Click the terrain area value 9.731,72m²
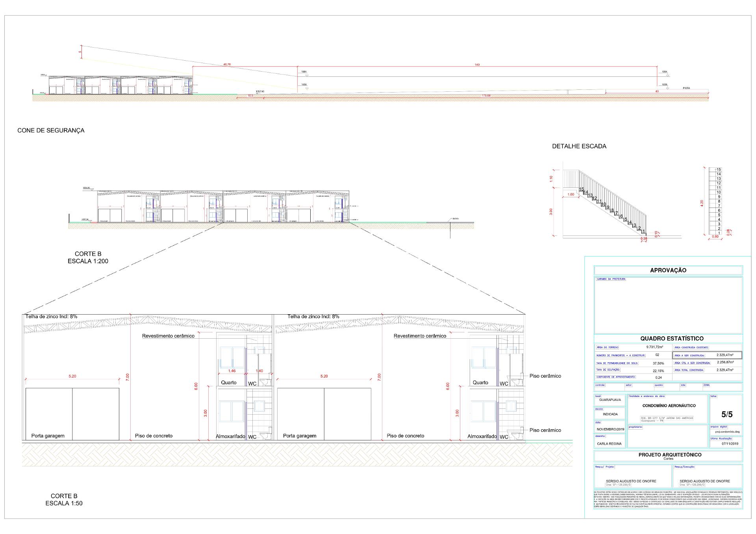Viewport: 756px width, 534px height. coord(654,347)
